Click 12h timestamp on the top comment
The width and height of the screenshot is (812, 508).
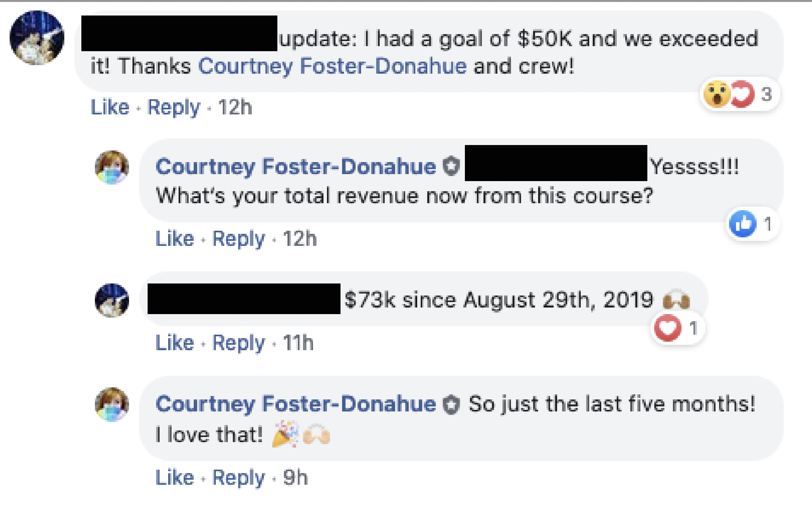pyautogui.click(x=235, y=107)
